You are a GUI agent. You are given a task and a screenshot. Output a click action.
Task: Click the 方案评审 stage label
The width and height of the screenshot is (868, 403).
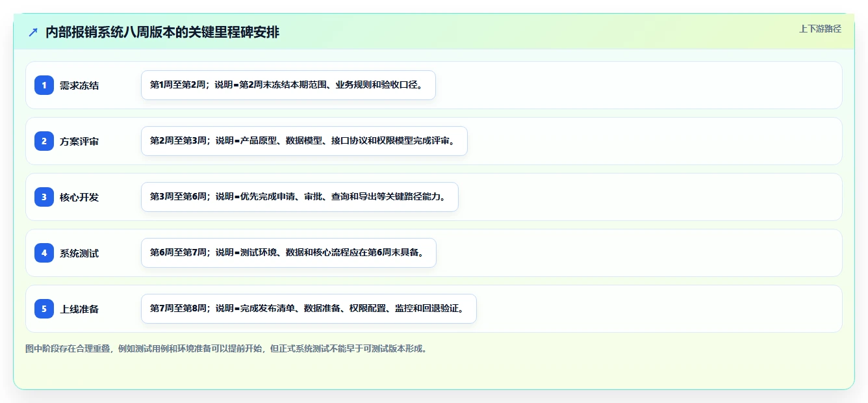(79, 141)
